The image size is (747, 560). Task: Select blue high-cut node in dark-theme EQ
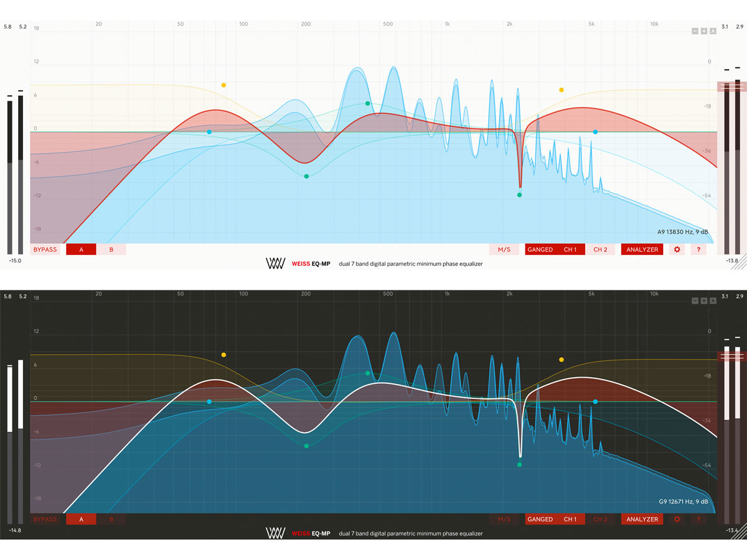(x=595, y=402)
